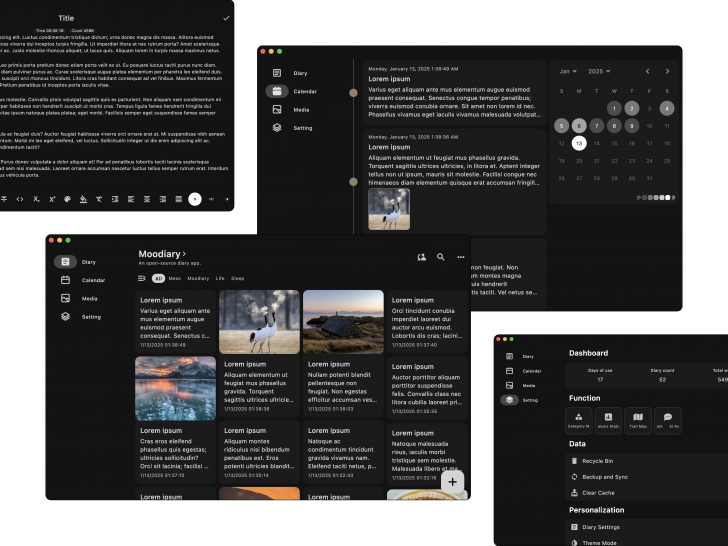Open diary card dated 1/13/2025 01:35:14

tap(259, 452)
